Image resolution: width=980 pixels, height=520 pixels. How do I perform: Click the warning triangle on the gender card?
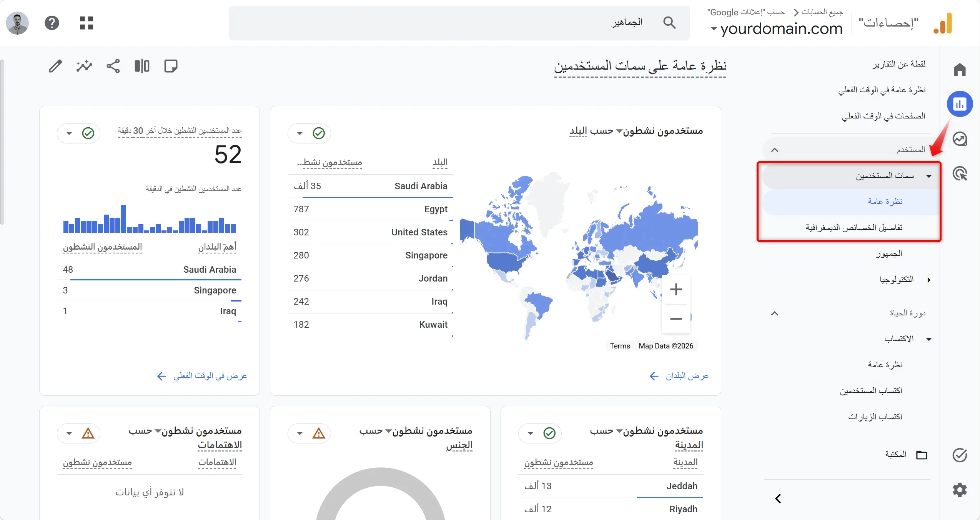319,433
